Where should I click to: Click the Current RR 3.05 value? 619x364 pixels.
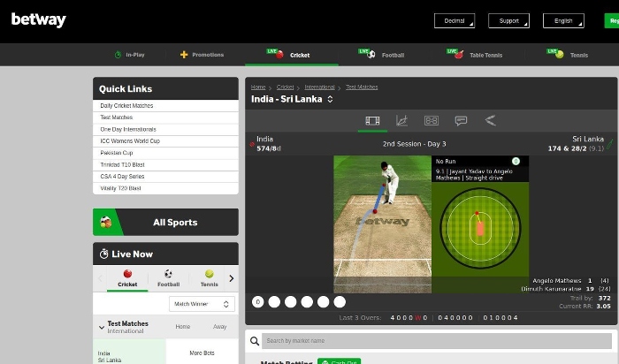click(x=604, y=306)
